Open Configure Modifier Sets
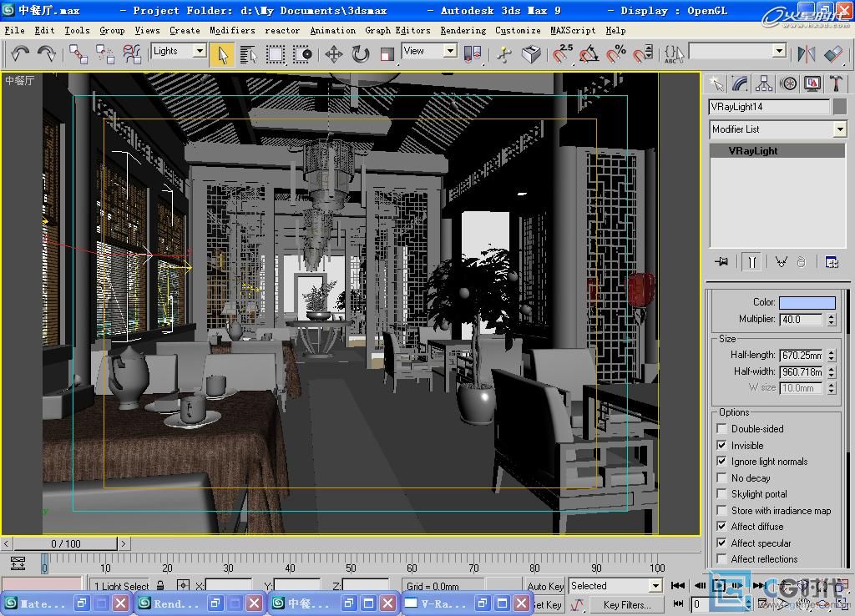The height and width of the screenshot is (616, 855). point(832,262)
